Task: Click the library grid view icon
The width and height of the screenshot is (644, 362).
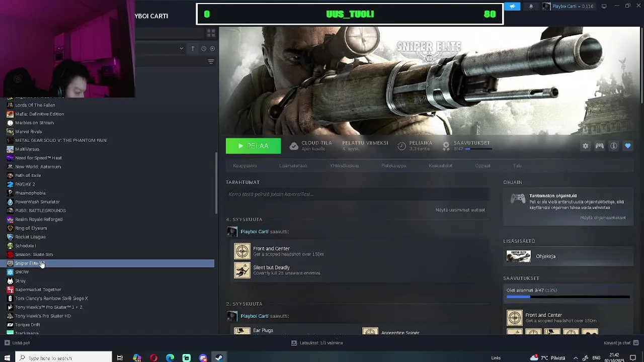Action: coord(211,33)
